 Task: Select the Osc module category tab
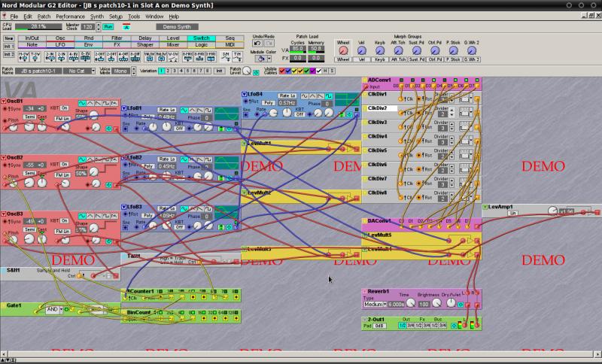pos(60,38)
